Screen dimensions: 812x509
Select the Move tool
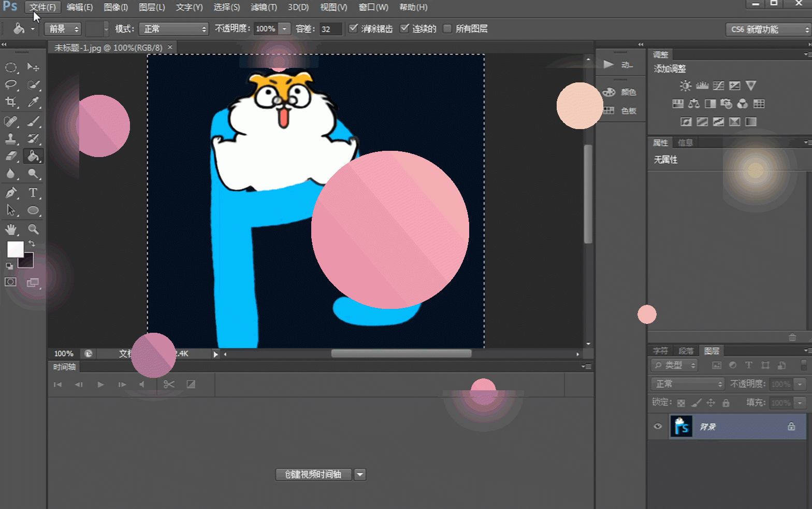coord(33,67)
